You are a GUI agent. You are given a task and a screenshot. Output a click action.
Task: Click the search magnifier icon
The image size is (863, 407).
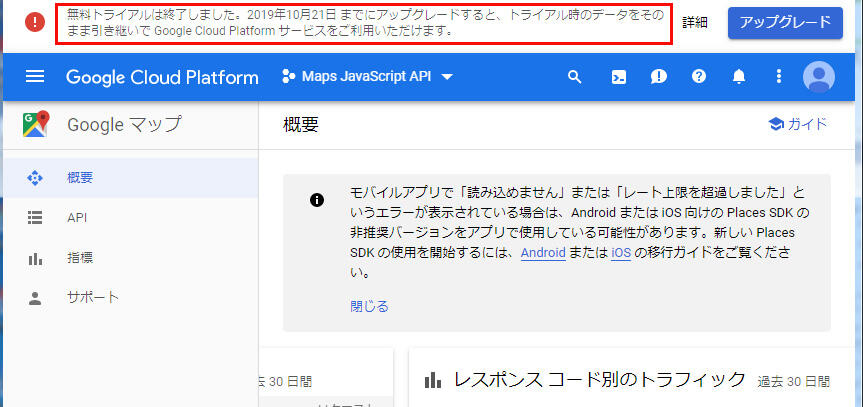[x=575, y=77]
